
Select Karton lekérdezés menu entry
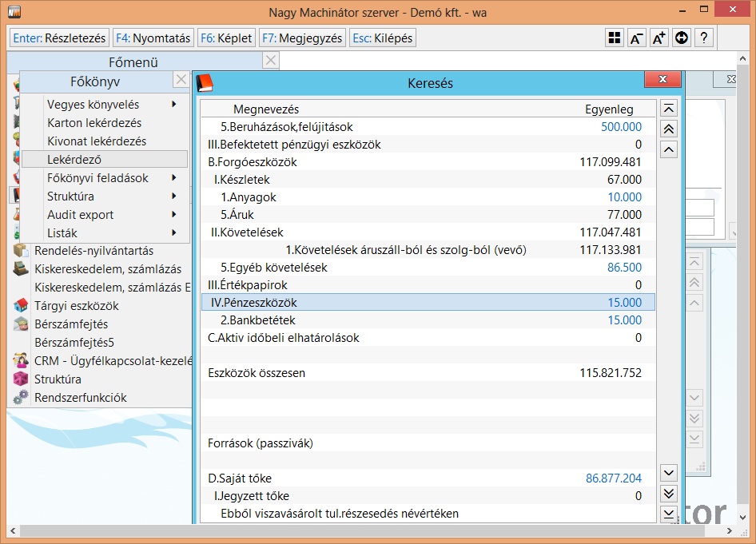click(94, 123)
